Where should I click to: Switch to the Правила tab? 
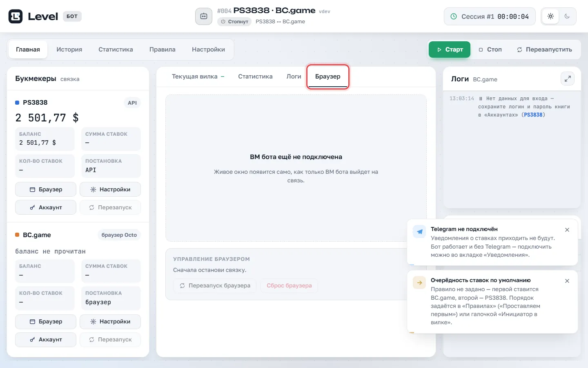coord(162,49)
